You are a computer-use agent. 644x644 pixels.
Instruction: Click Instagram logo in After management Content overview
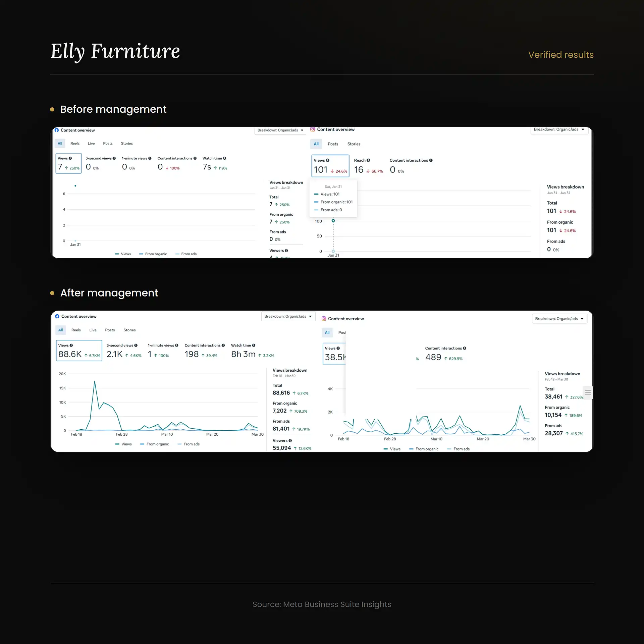[x=324, y=319]
